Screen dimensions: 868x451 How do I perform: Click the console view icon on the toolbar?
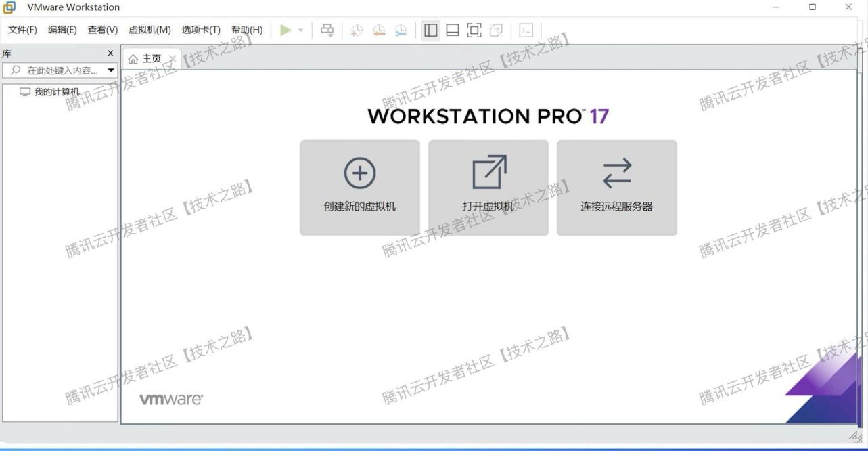(525, 30)
